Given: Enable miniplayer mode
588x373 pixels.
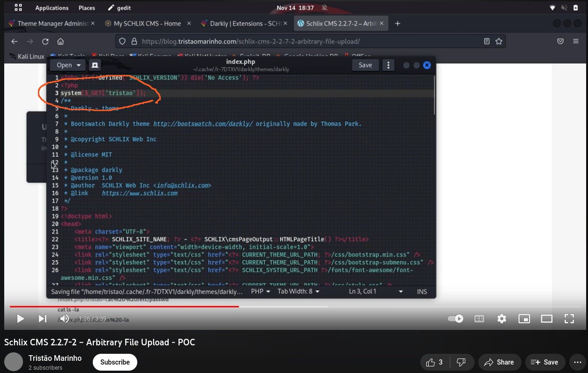Looking at the screenshot, I should click(524, 319).
